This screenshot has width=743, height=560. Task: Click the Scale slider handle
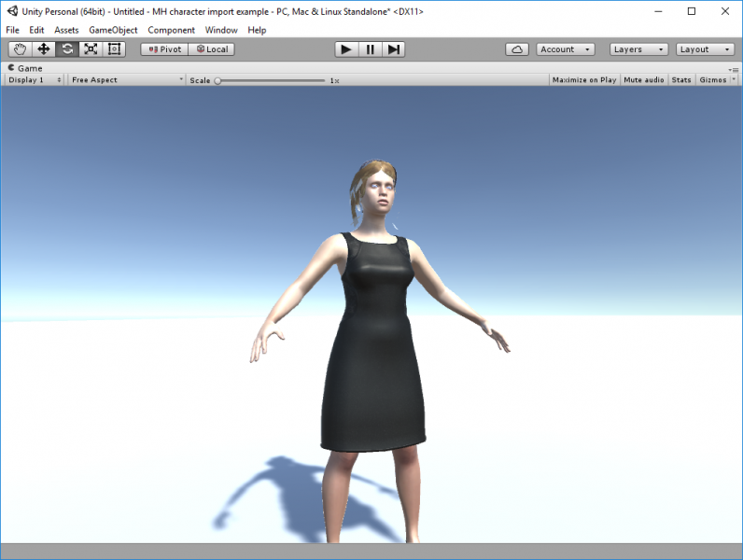coord(217,80)
